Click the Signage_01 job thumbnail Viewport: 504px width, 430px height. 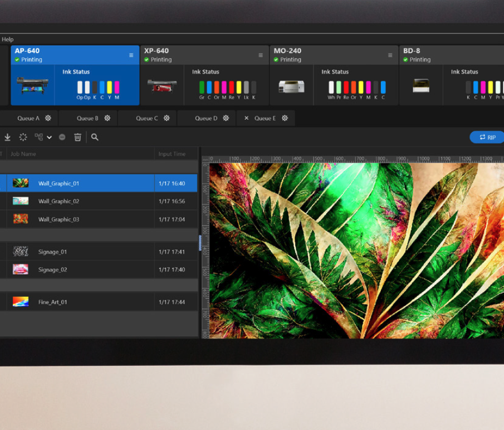(21, 252)
